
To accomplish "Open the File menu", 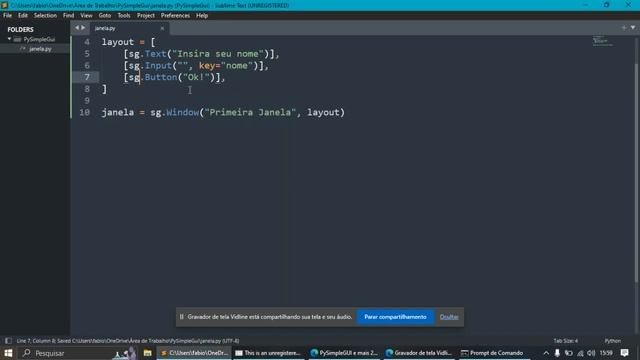I will [7, 16].
